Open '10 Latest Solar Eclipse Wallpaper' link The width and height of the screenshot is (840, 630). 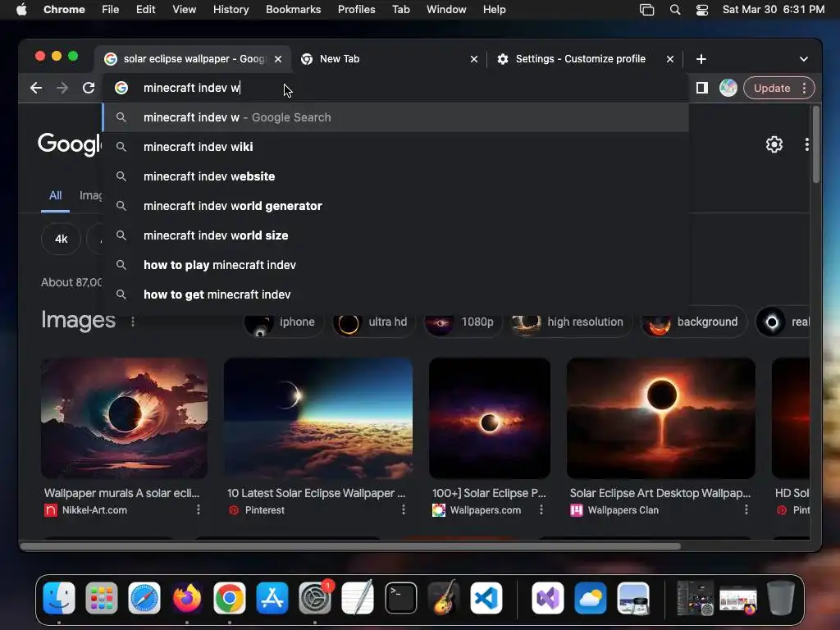coord(316,493)
